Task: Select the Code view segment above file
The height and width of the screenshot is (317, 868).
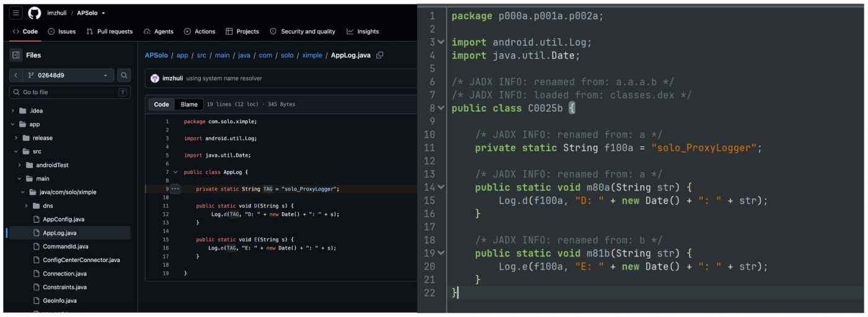Action: coord(161,105)
